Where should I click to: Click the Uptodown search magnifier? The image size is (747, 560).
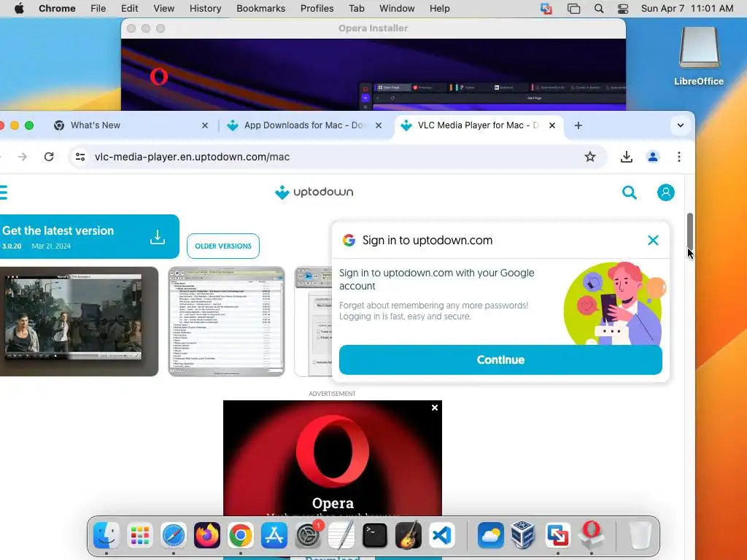pos(630,192)
